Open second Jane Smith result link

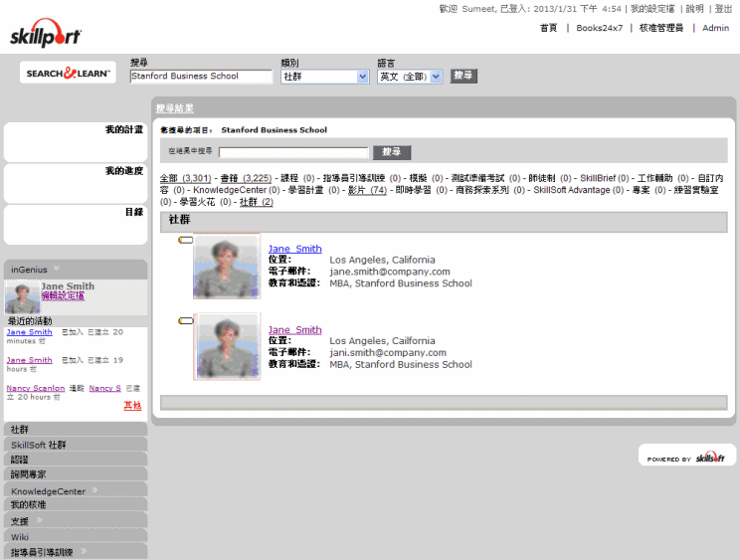pos(295,330)
